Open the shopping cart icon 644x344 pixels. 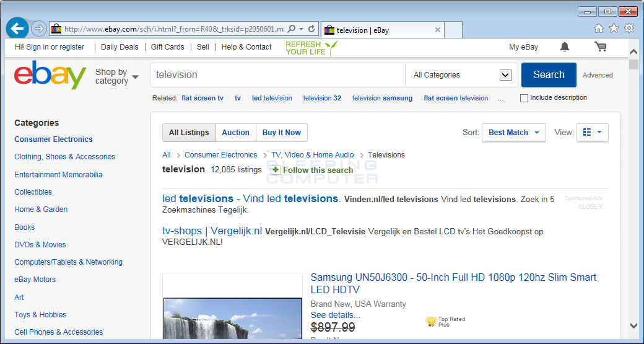(601, 47)
